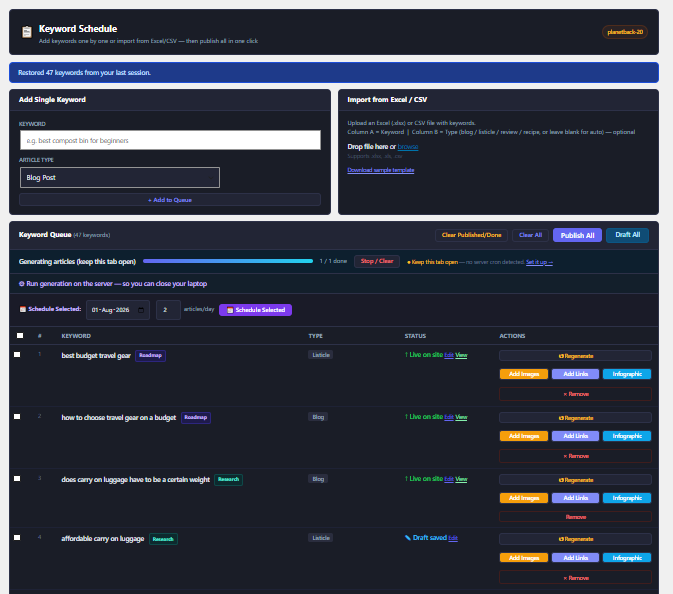Click Roadmap tag on best budget travel gear
Screen dimensions: 673x594
click(x=151, y=355)
